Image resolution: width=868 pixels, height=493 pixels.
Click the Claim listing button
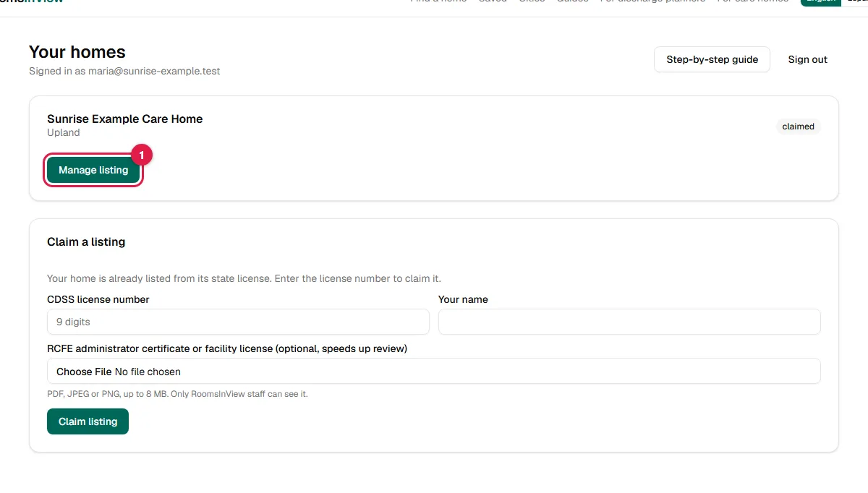point(88,421)
